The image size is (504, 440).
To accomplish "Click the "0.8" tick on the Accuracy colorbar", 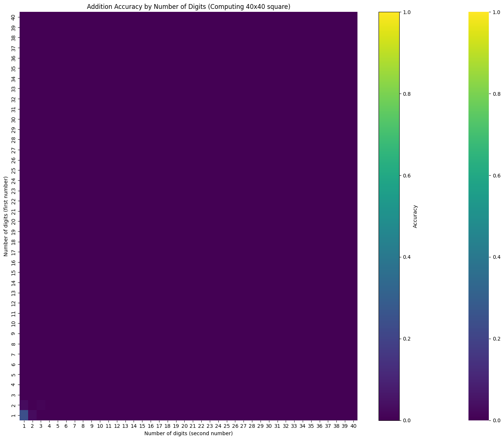I will point(406,94).
